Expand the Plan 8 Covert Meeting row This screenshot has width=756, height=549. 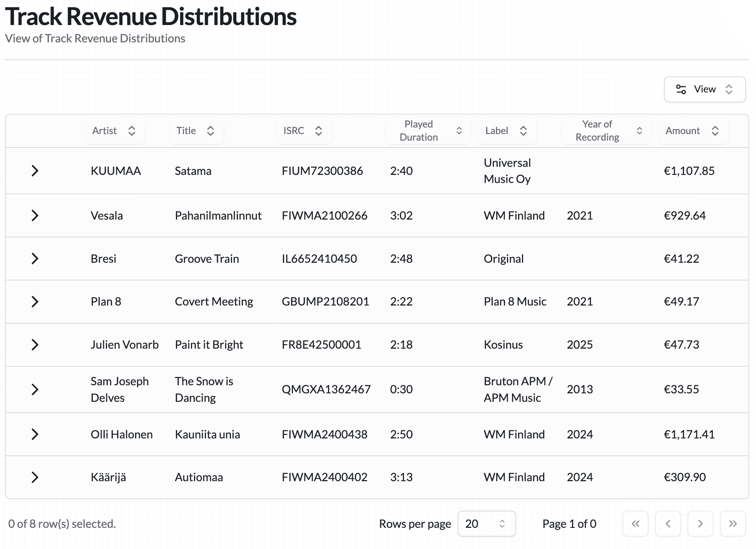click(x=35, y=302)
